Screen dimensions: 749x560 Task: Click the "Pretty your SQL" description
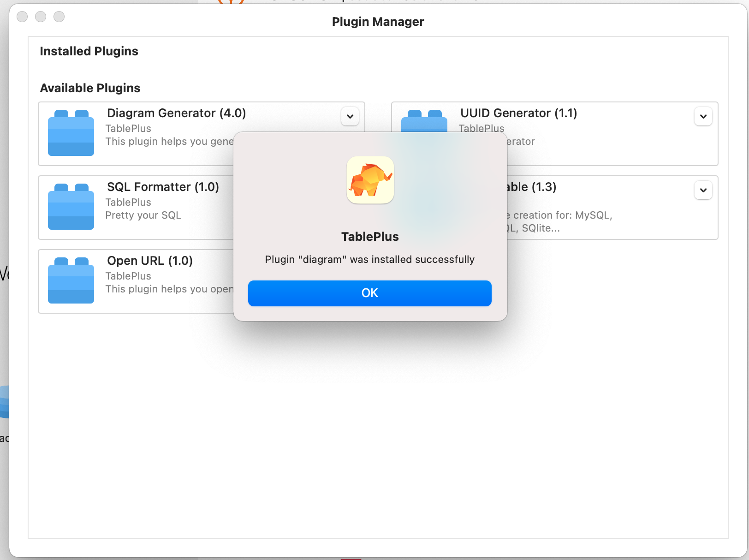143,215
